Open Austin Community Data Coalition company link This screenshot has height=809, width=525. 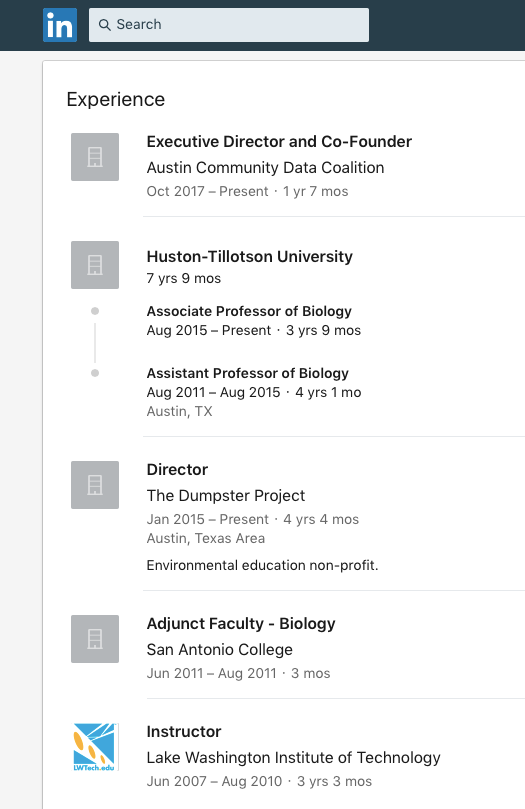(265, 168)
